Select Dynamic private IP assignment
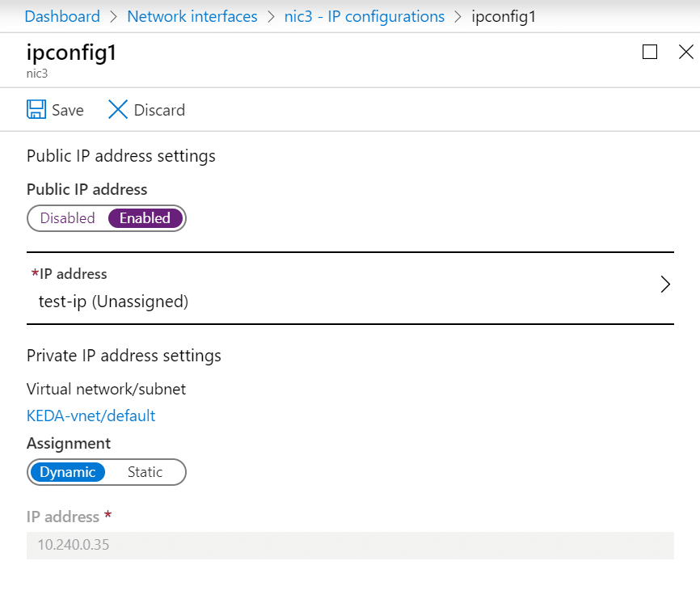700x599 pixels. (67, 472)
